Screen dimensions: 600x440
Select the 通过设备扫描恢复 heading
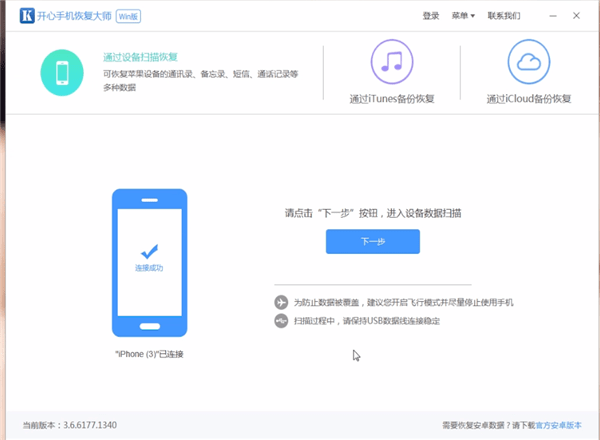coord(140,57)
